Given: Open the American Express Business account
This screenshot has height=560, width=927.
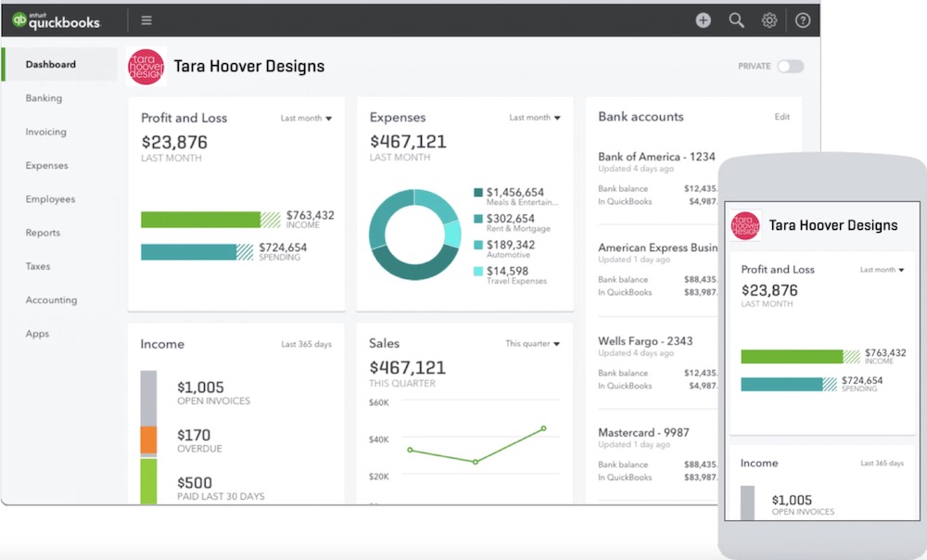Looking at the screenshot, I should click(657, 248).
